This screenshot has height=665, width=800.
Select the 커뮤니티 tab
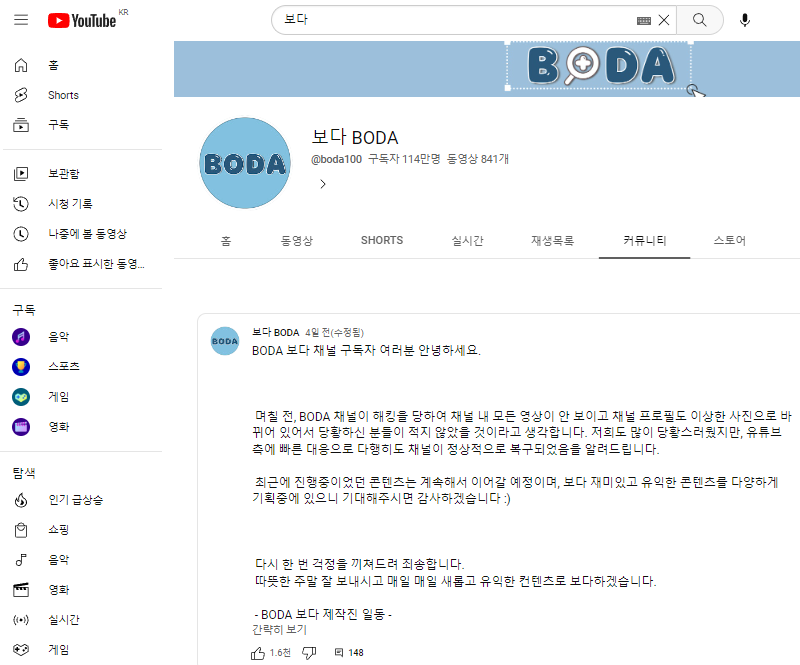tap(644, 241)
